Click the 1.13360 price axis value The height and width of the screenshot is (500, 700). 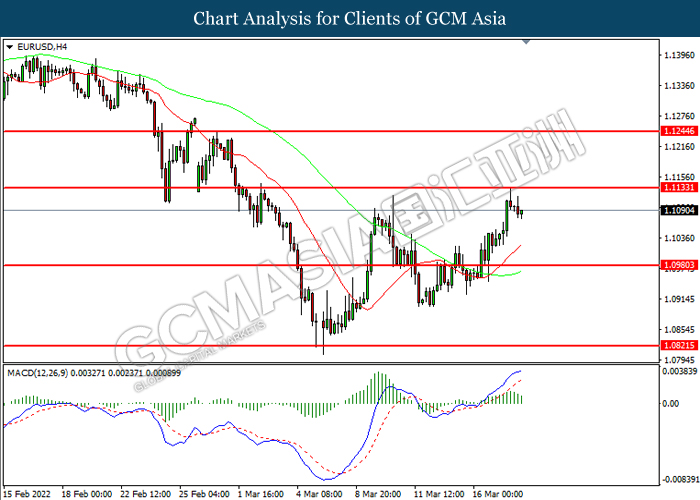pos(679,85)
